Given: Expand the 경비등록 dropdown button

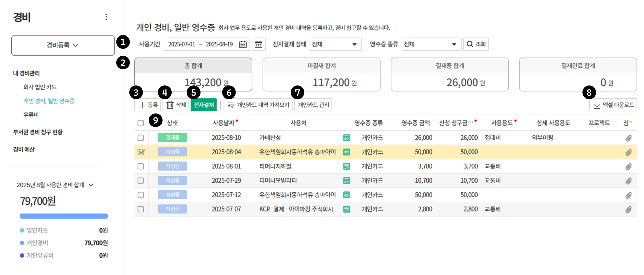Looking at the screenshot, I should 63,45.
